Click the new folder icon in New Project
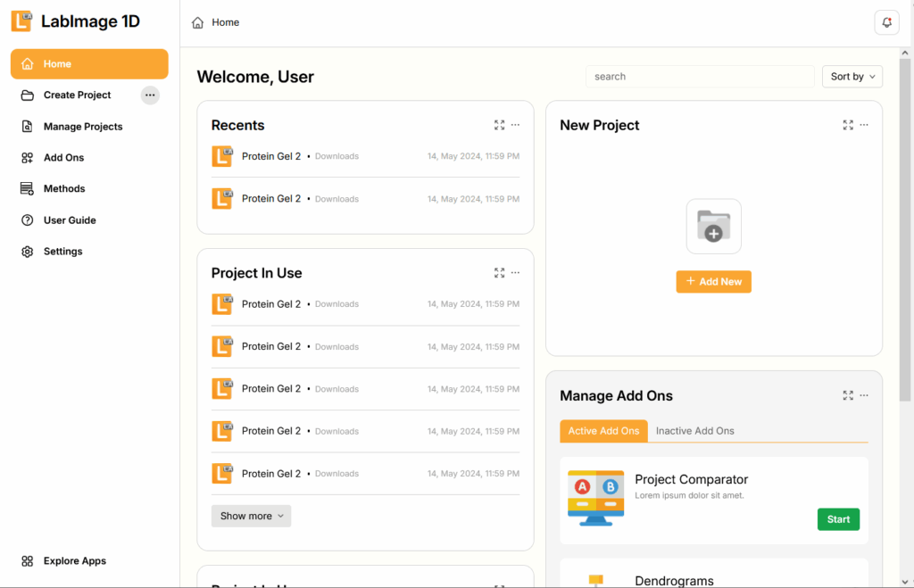This screenshot has height=588, width=914. click(x=713, y=226)
